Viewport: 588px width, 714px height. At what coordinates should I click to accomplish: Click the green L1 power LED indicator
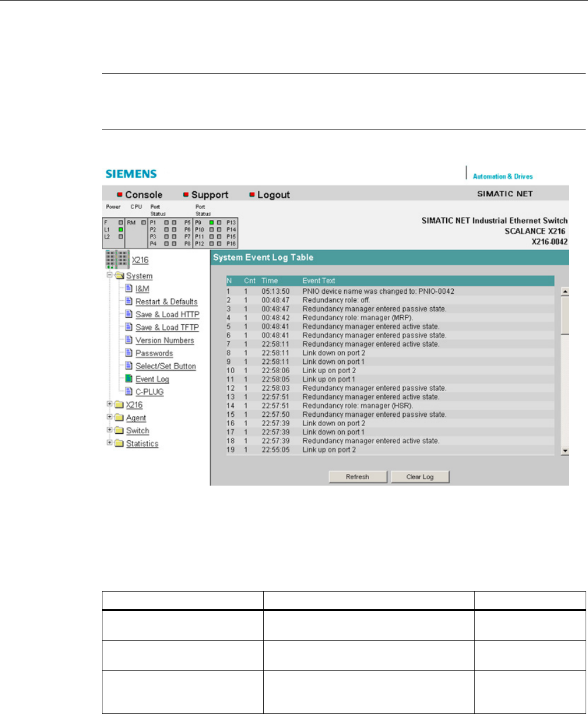121,229
